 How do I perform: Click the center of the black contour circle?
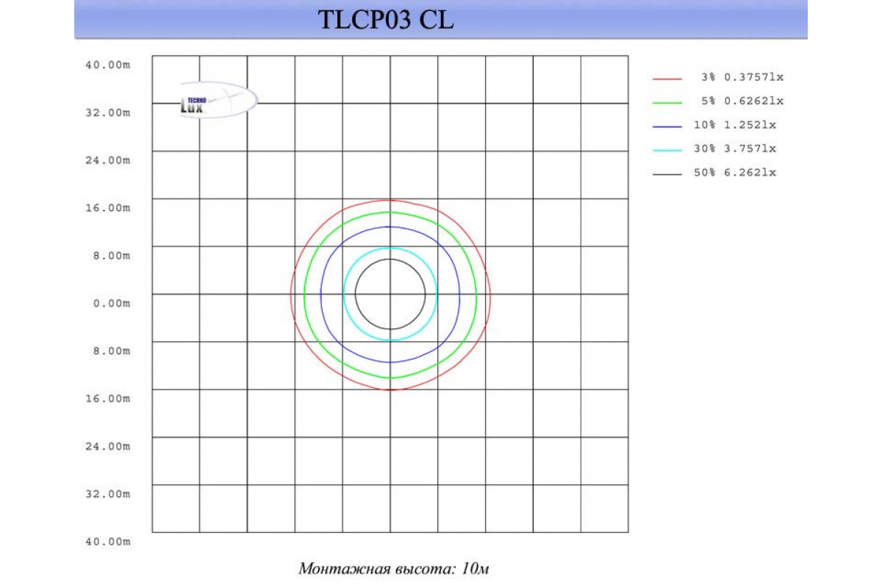coord(390,294)
